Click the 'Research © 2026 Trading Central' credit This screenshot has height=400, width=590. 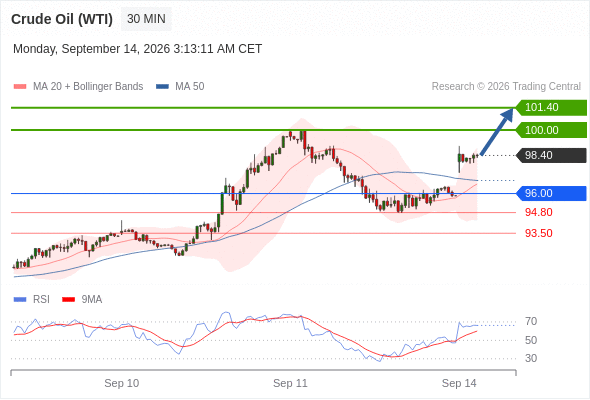click(506, 87)
